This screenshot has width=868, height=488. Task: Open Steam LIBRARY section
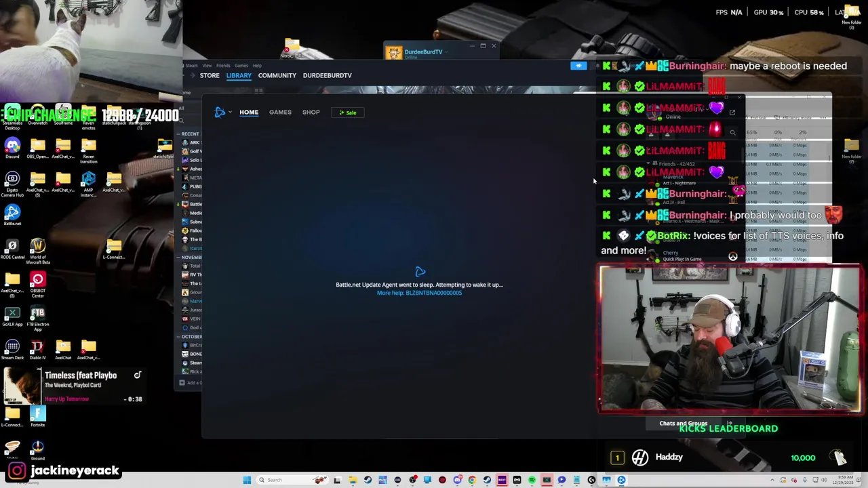point(239,75)
